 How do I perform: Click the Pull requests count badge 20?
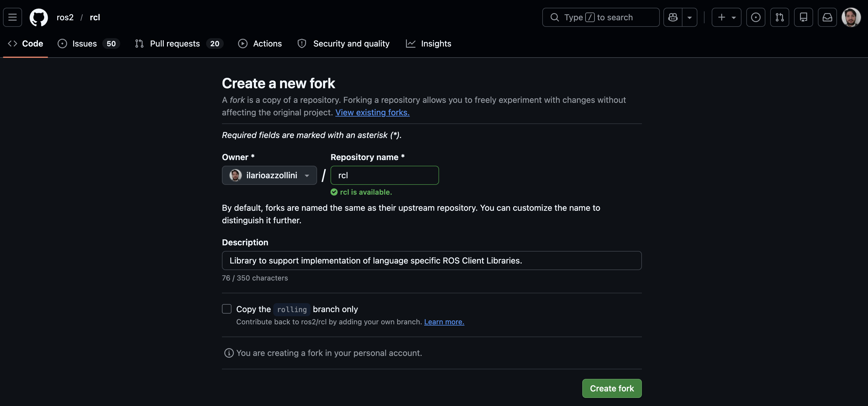pyautogui.click(x=215, y=44)
